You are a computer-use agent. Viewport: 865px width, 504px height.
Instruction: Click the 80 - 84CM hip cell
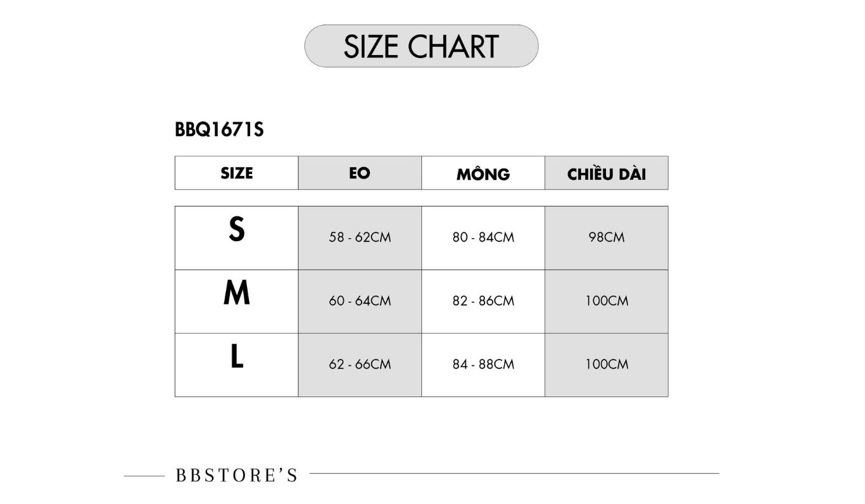tap(483, 238)
